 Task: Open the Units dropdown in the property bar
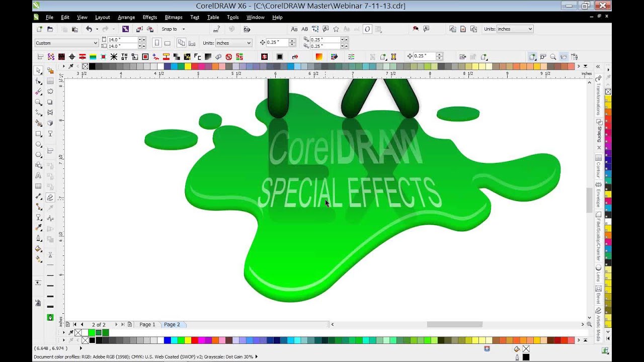[233, 43]
